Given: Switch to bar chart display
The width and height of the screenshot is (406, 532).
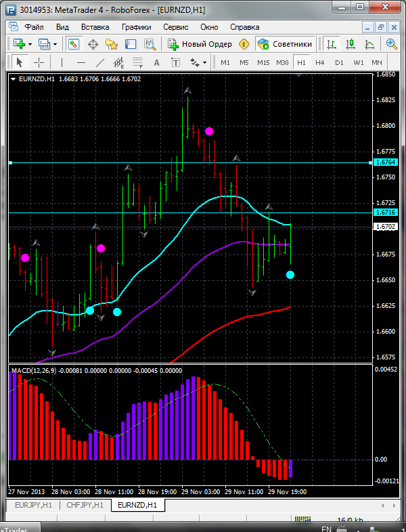Looking at the screenshot, I should [x=331, y=44].
